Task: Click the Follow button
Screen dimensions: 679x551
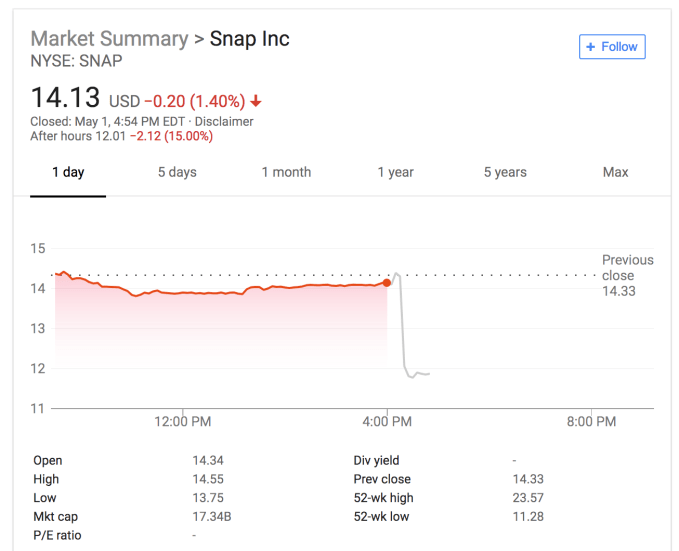Action: point(612,47)
